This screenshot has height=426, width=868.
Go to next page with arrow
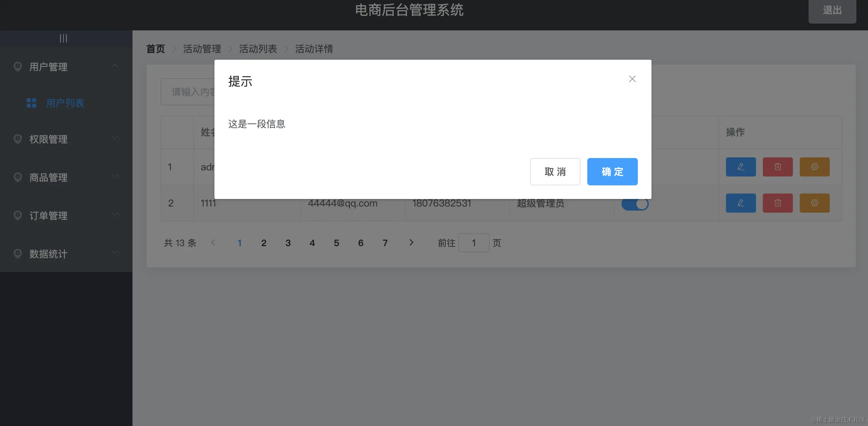411,242
